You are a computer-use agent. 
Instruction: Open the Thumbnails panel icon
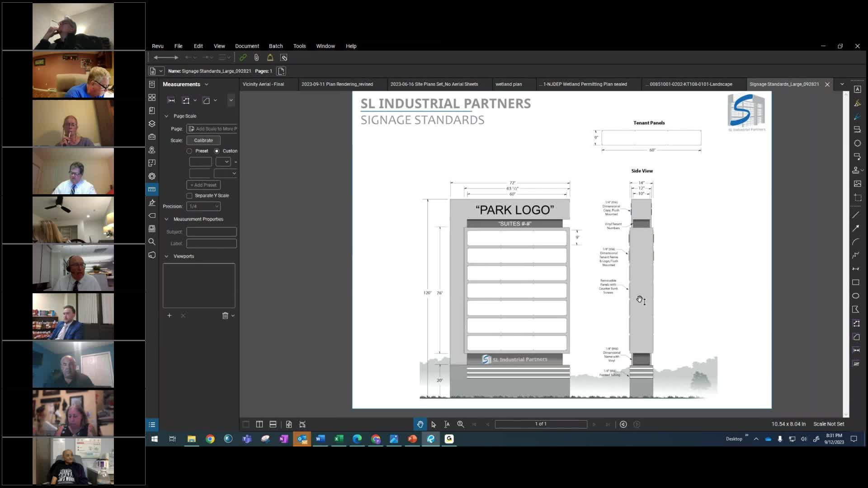tap(152, 98)
